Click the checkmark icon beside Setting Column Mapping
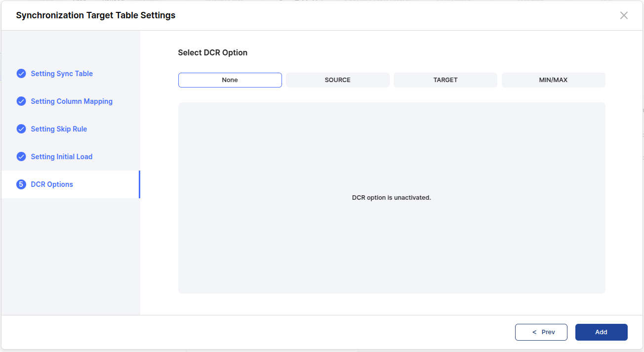644x352 pixels. pyautogui.click(x=21, y=101)
